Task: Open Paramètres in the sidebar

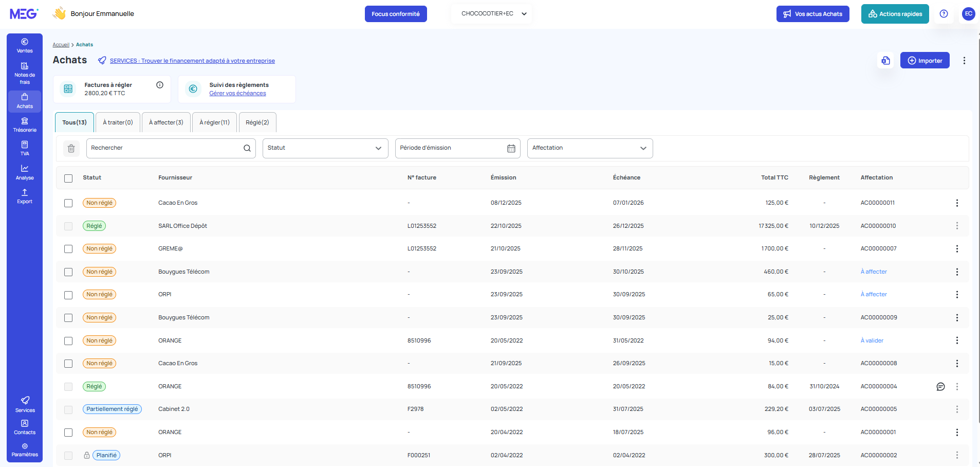Action: pos(25,450)
